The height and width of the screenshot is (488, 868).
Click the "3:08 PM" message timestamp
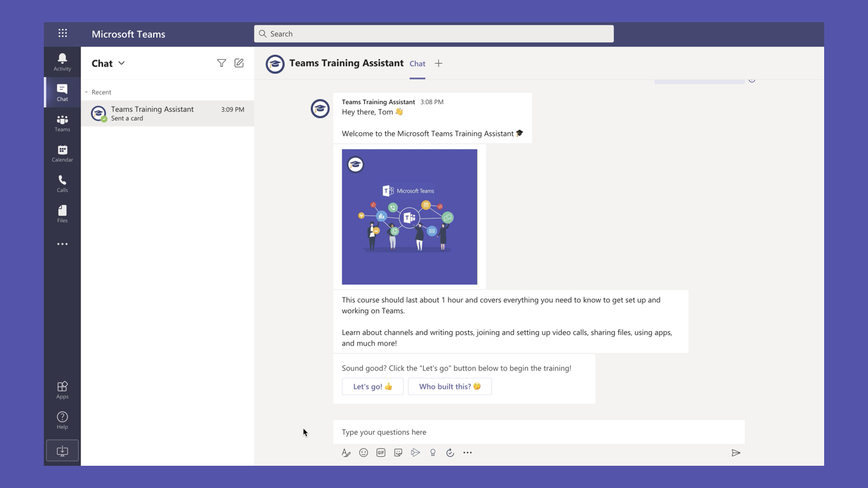[x=432, y=102]
